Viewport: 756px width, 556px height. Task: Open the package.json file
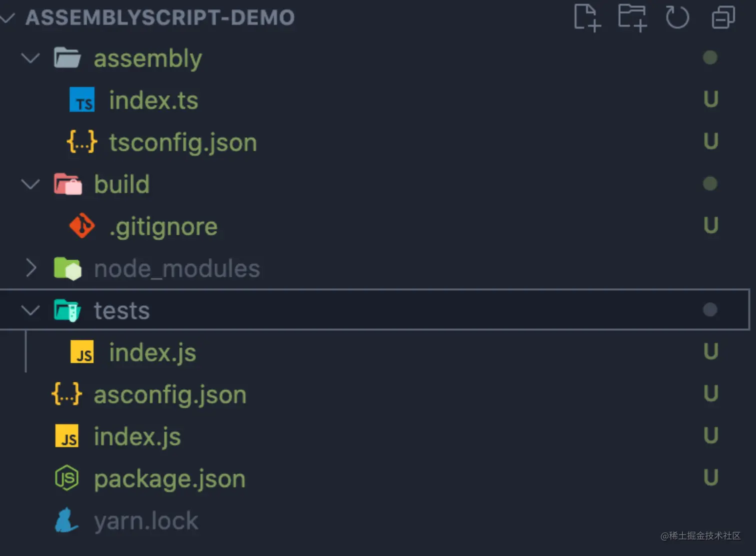click(169, 479)
